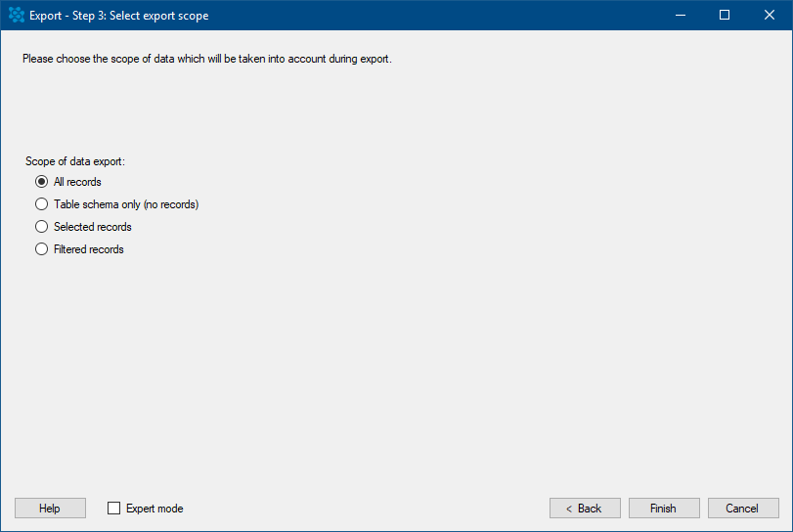Click the 'Selected records' label text
The height and width of the screenshot is (532, 793).
tap(93, 227)
